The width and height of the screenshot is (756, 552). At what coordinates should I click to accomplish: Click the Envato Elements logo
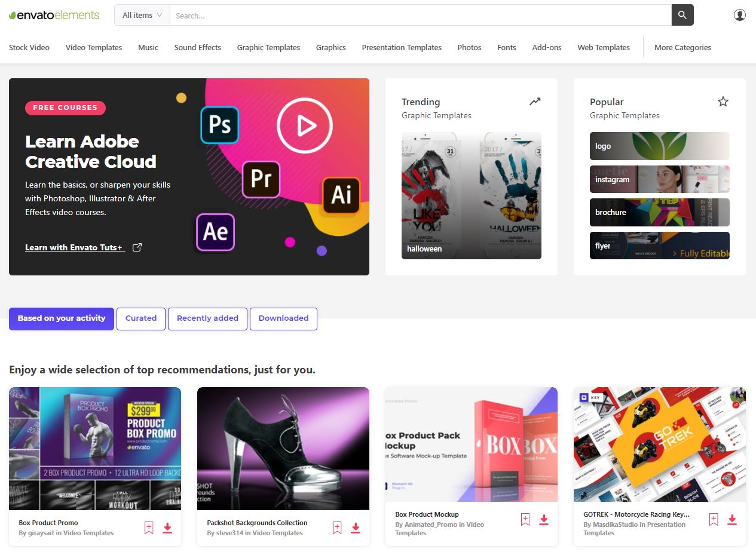pos(54,15)
